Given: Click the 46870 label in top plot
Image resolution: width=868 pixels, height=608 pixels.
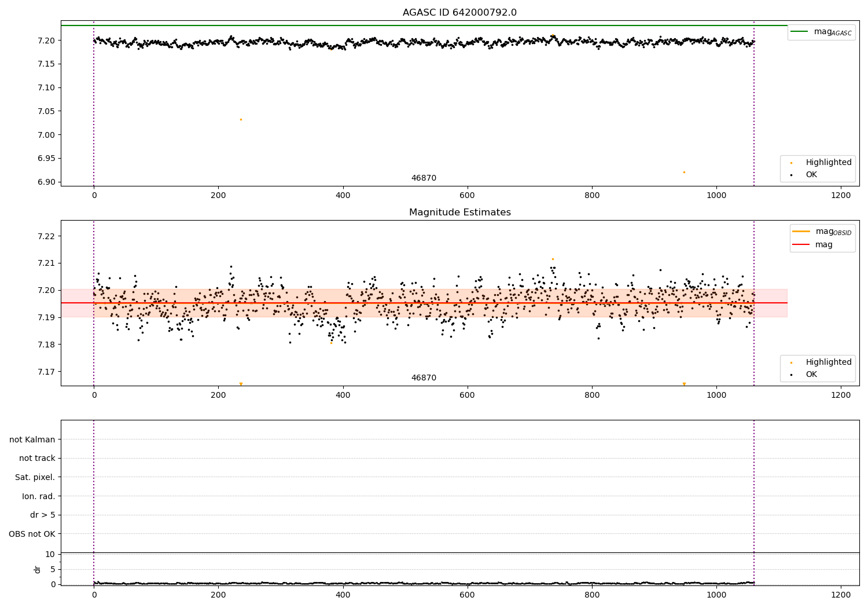Looking at the screenshot, I should tap(424, 178).
